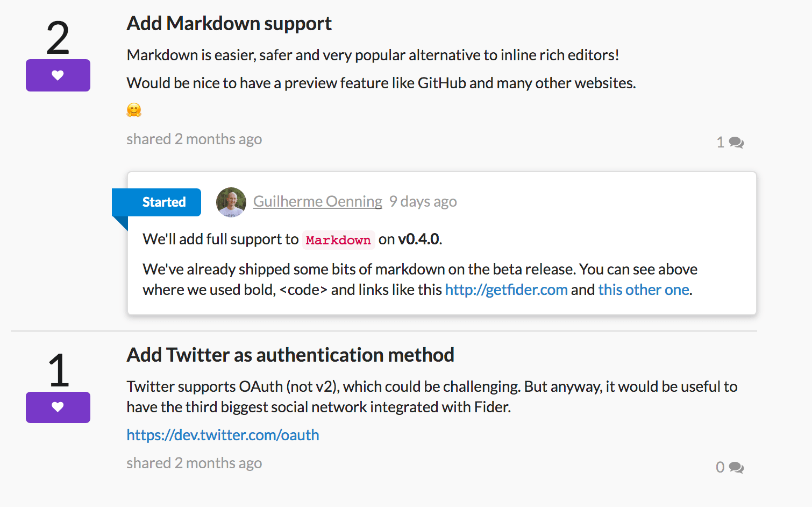Click Guilherme Oenning's avatar photo
Viewport: 812px width, 507px height.
[x=231, y=202]
